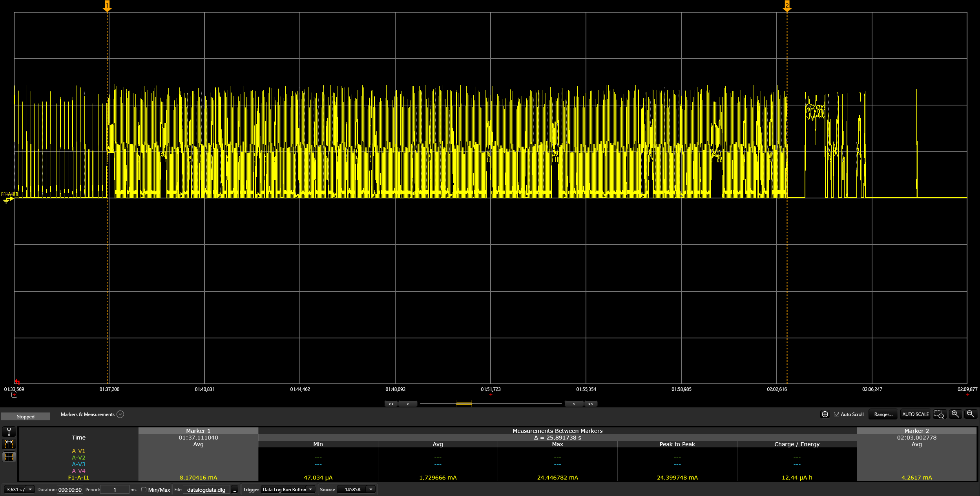This screenshot has width=980, height=496.
Task: Click the F1-A-I1 trace ground indicator
Action: click(x=9, y=200)
